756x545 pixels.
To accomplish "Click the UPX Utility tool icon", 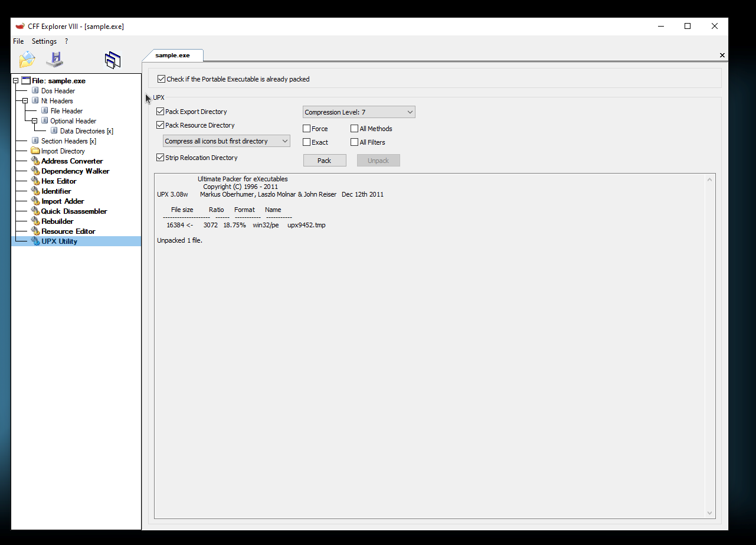I will 35,242.
